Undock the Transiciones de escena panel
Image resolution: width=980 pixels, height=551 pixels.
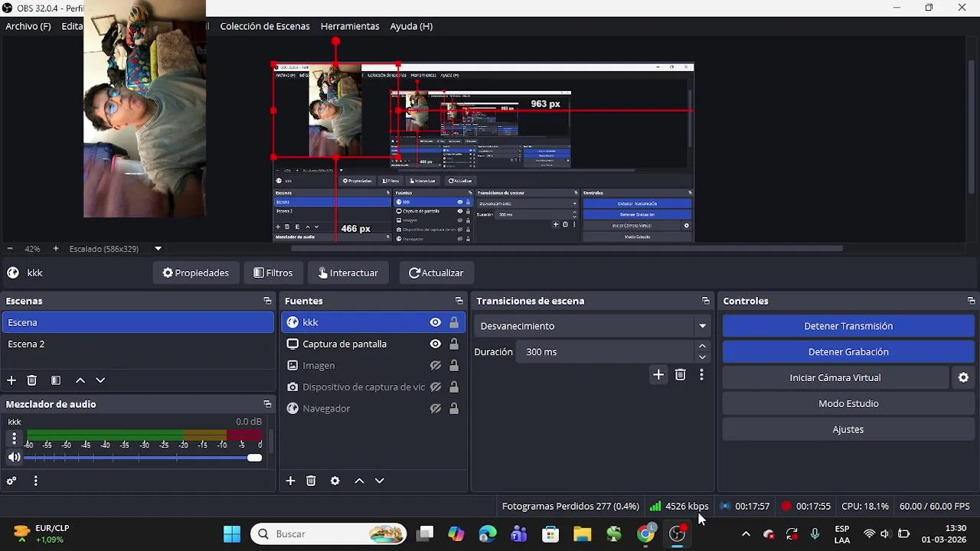(705, 301)
